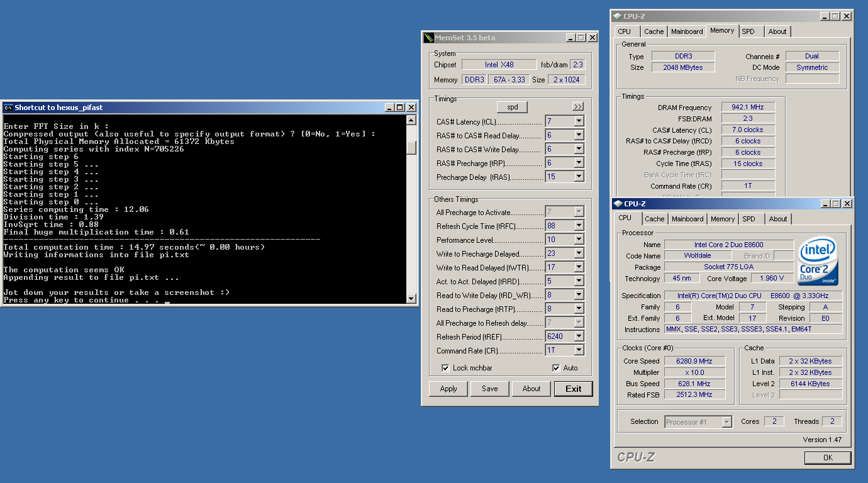The height and width of the screenshot is (483, 868).
Task: Open the CAS# Latency (tCL) dropdown
Action: coord(579,121)
